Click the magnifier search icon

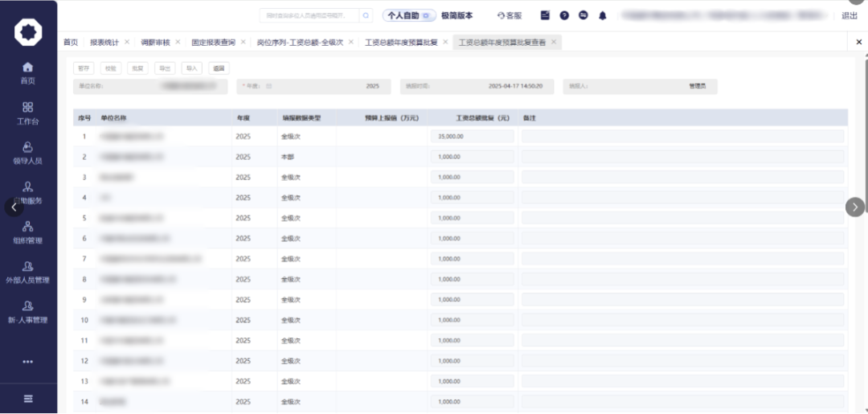(x=366, y=15)
